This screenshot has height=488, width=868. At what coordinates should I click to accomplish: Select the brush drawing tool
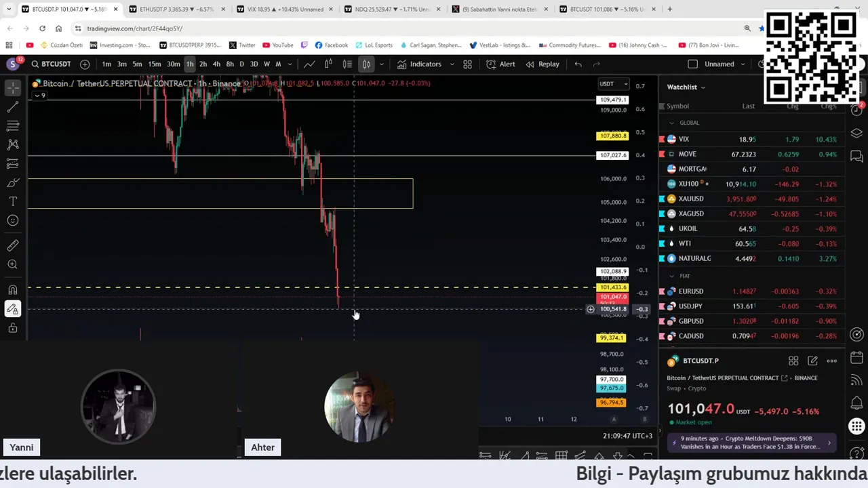(x=13, y=182)
